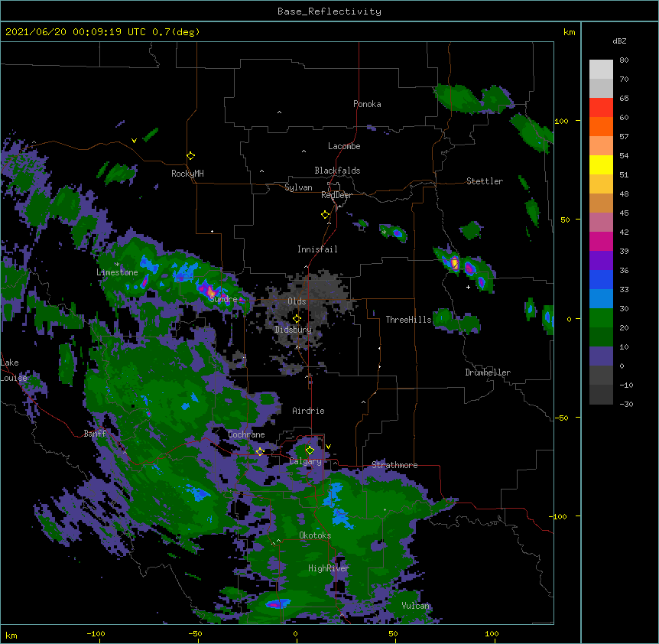This screenshot has height=644, width=659.
Task: Click the RockyMH label
Action: pos(187,174)
